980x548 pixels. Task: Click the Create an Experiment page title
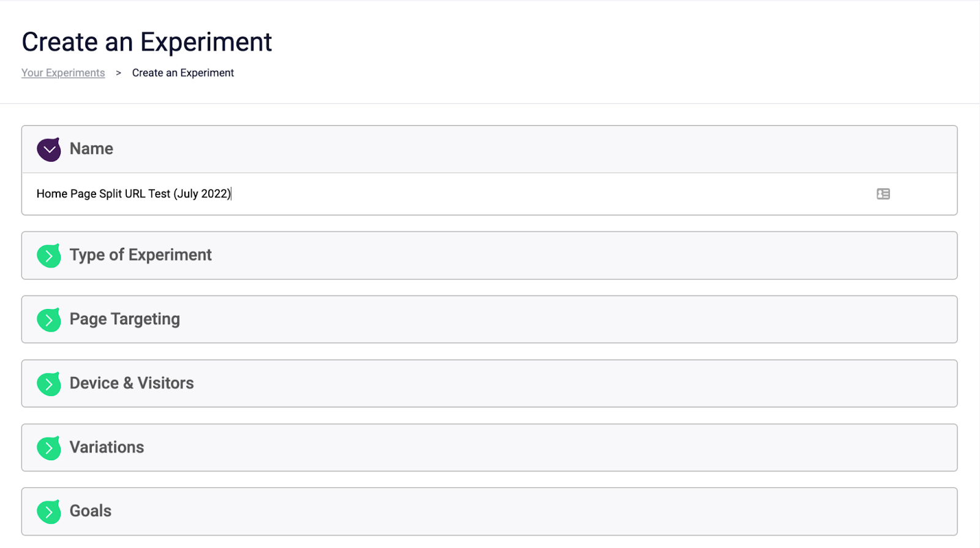tap(147, 42)
